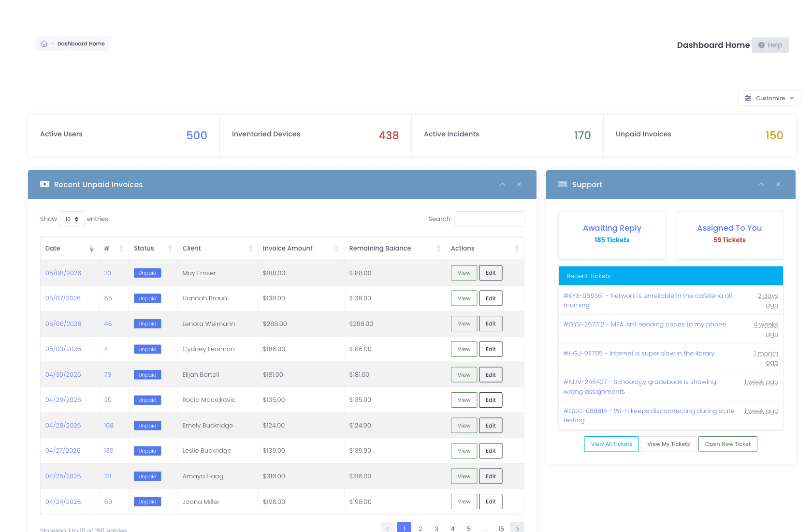This screenshot has height=532, width=812.
Task: Click the Inventoried Devices count 438
Action: pos(389,135)
